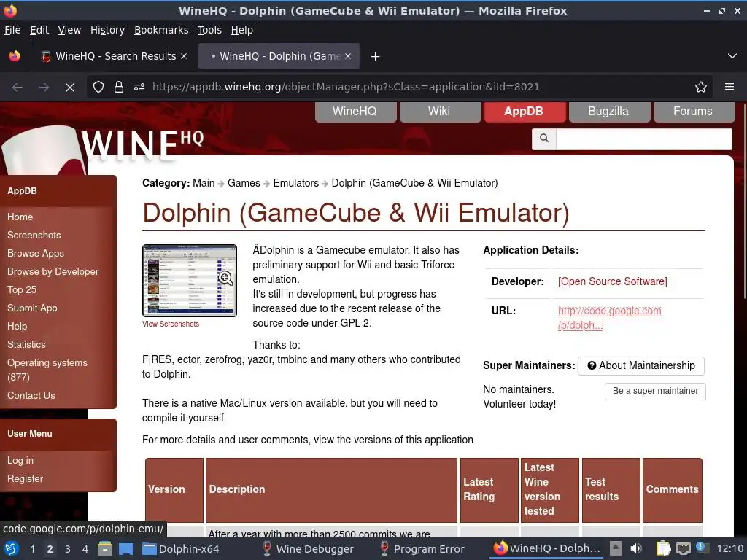Open Screenshots in AppDB sidebar
The height and width of the screenshot is (560, 747).
click(34, 236)
